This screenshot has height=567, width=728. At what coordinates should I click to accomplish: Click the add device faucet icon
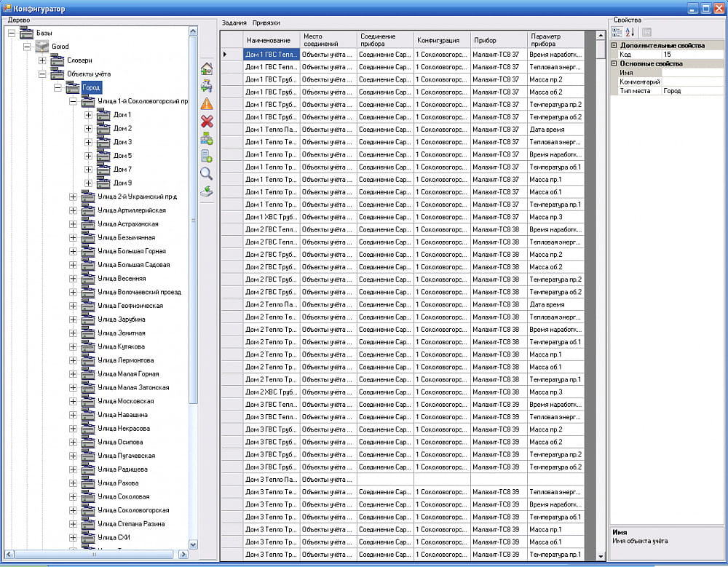tap(207, 86)
